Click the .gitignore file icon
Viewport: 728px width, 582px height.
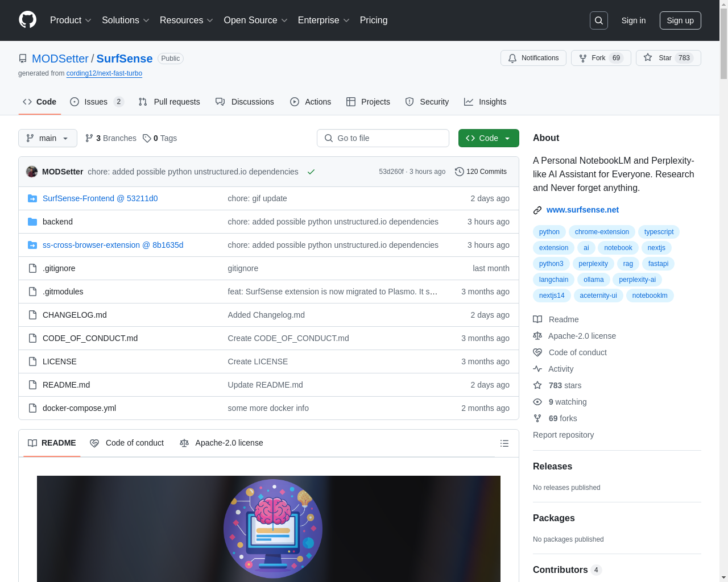(x=32, y=268)
